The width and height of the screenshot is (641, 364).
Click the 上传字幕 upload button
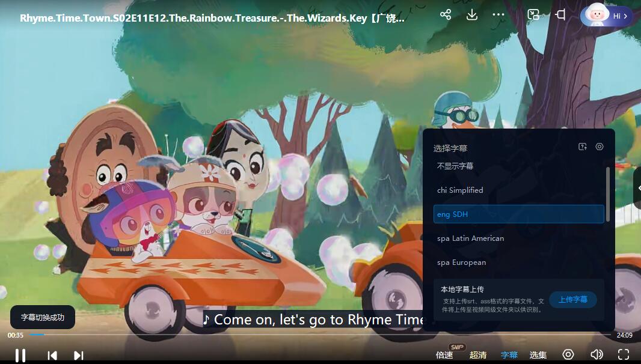pos(572,300)
